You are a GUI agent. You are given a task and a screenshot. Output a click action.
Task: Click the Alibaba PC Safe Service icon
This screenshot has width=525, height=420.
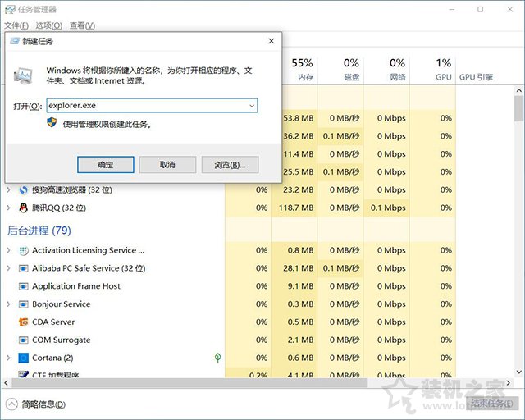(x=24, y=268)
